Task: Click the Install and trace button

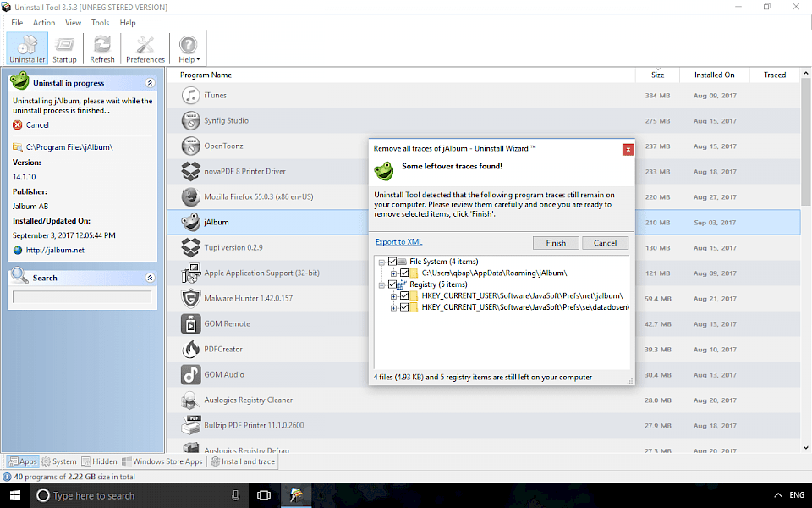Action: (x=243, y=461)
